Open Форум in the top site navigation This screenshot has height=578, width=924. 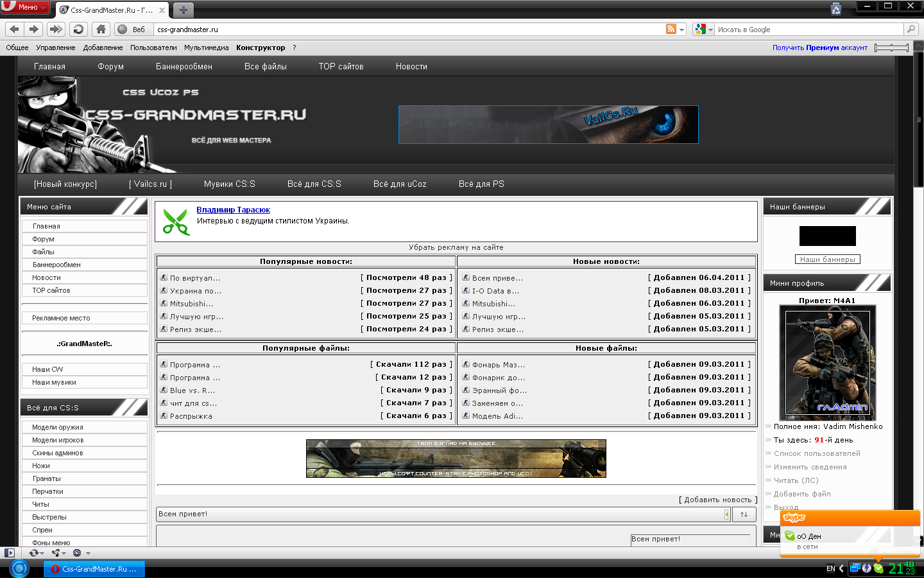point(111,66)
